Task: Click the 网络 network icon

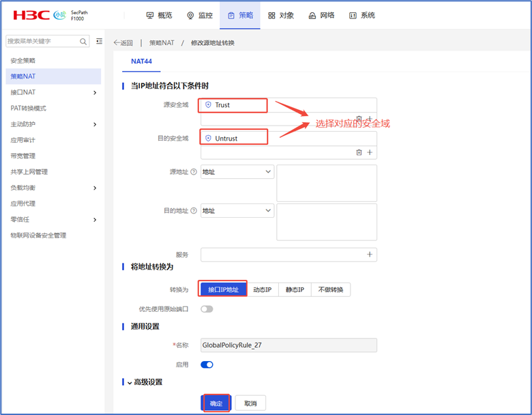Action: click(x=312, y=16)
